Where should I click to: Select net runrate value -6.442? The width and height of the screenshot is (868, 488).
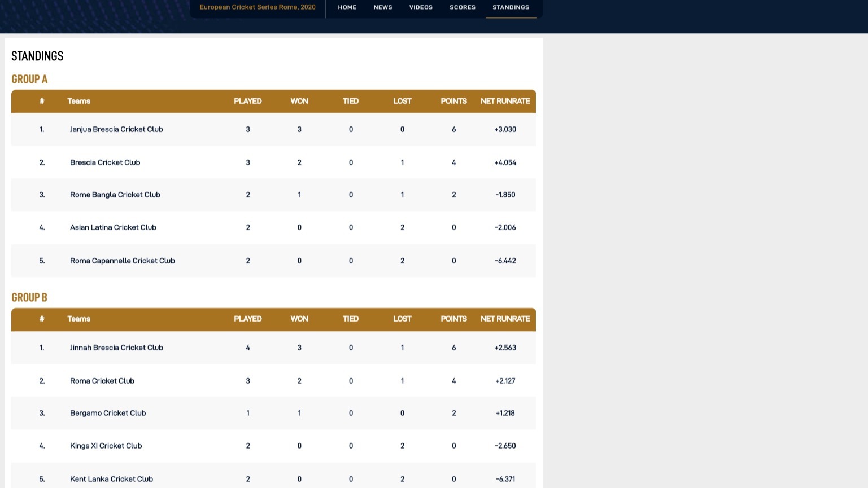[505, 261]
